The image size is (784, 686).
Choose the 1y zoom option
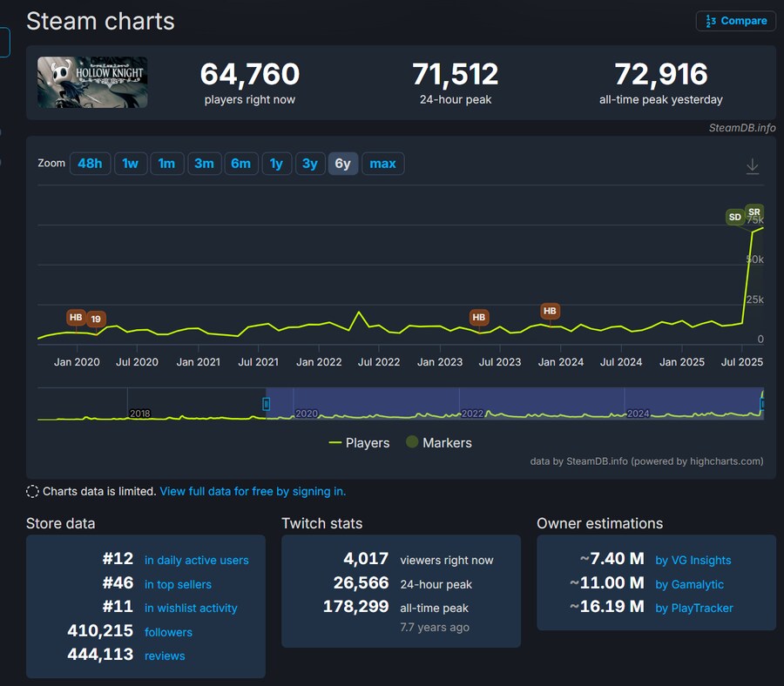tap(276, 164)
